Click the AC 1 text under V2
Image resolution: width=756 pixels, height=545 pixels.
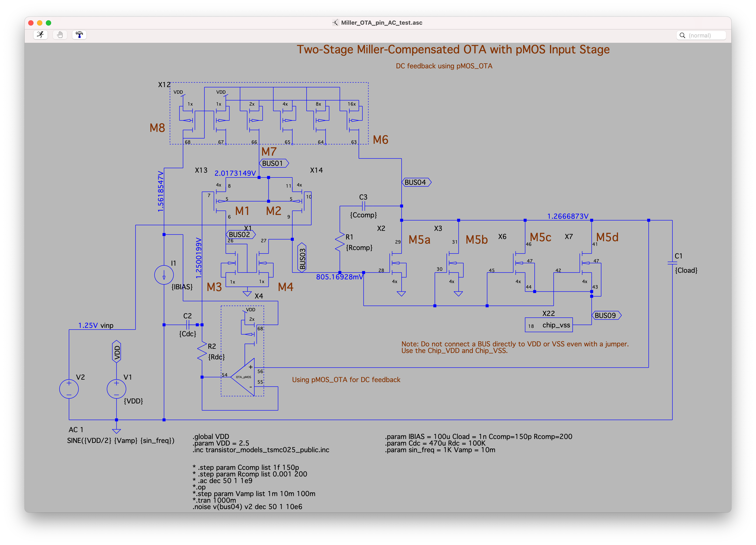76,430
